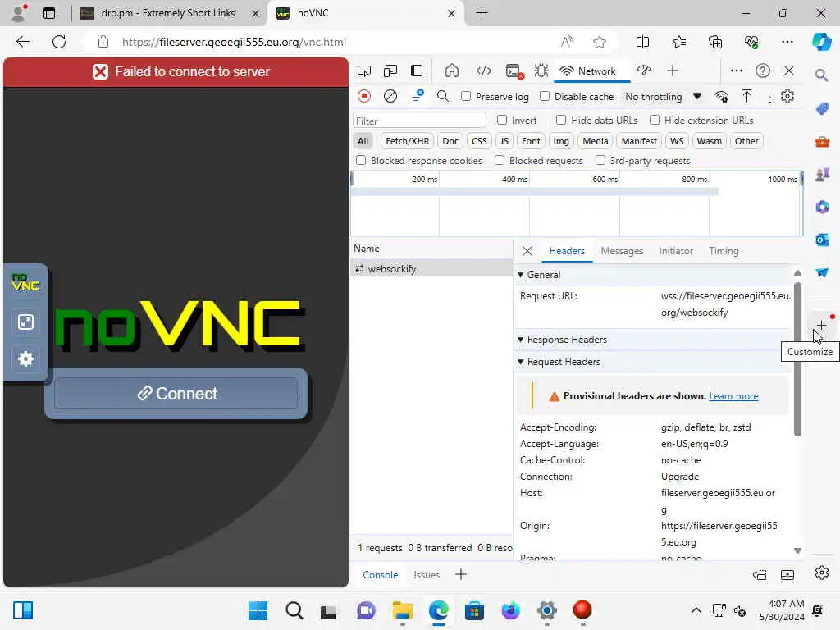Click the headers pane scrollbar
840x630 pixels.
point(797,359)
